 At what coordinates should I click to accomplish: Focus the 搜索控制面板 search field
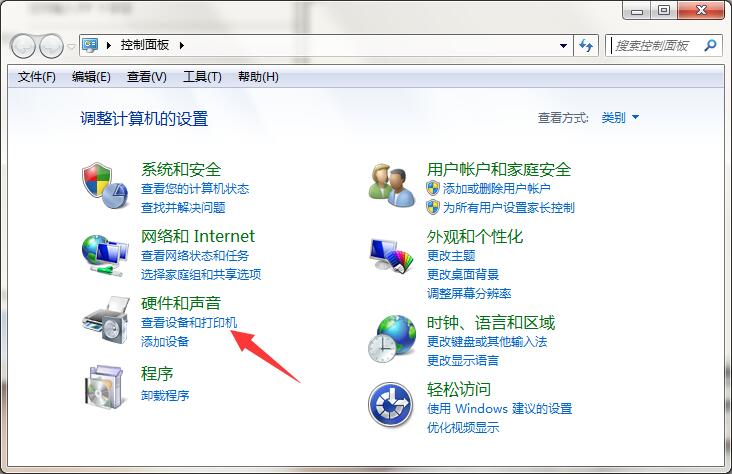pos(657,45)
